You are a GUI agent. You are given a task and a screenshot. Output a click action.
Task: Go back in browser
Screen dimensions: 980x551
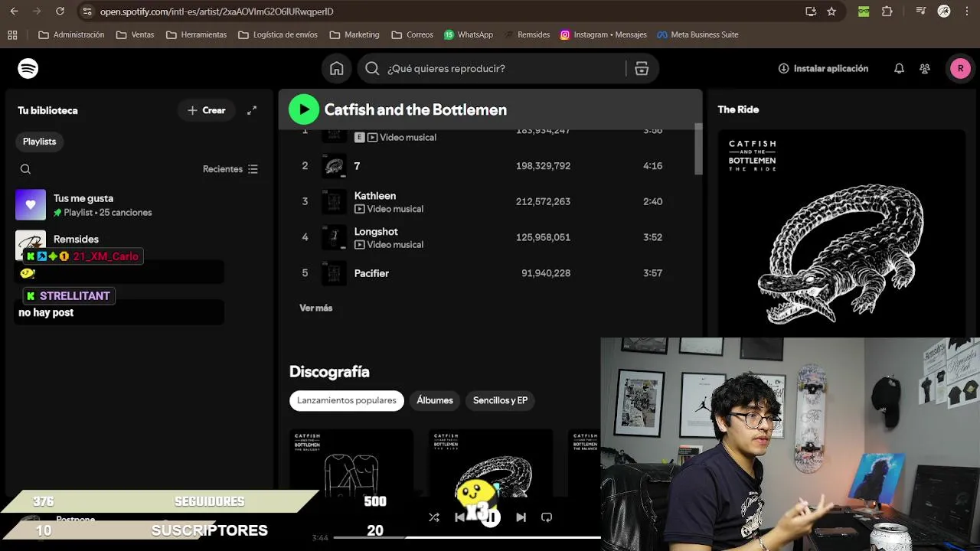[14, 11]
